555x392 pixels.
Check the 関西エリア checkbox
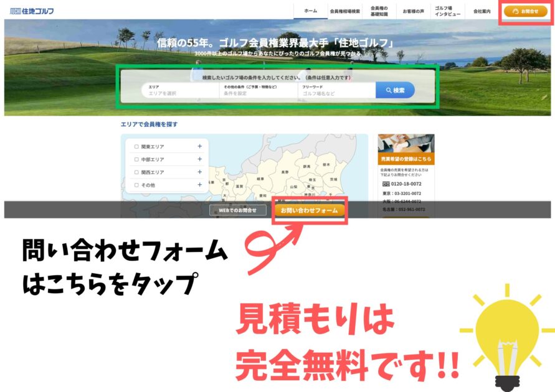tap(136, 172)
